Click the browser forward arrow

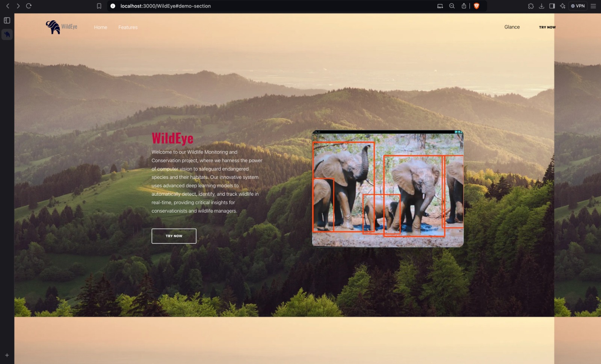18,6
